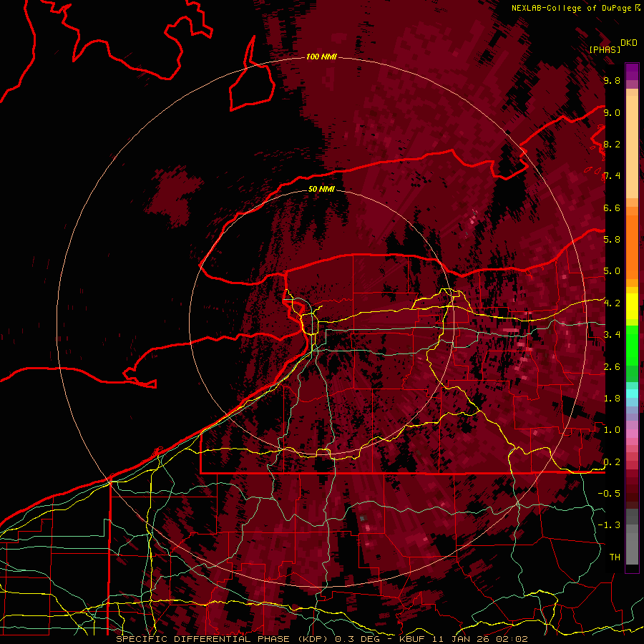The width and height of the screenshot is (644, 644).
Task: Select the 50 NMI range ring label
Action: tap(321, 189)
